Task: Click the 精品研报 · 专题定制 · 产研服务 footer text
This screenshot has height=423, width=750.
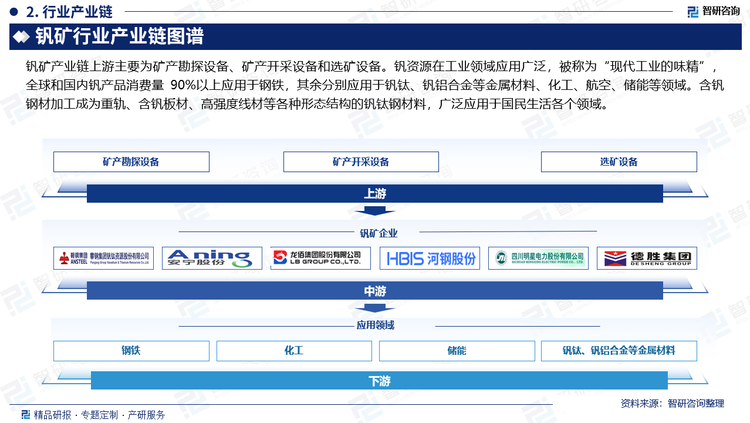Action: pos(99,415)
